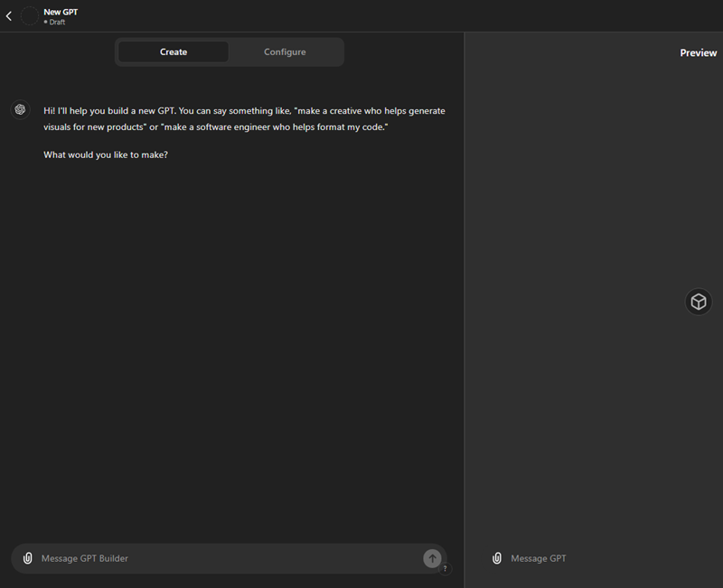Click the 'Hi! I'll help you build' message

click(x=244, y=119)
